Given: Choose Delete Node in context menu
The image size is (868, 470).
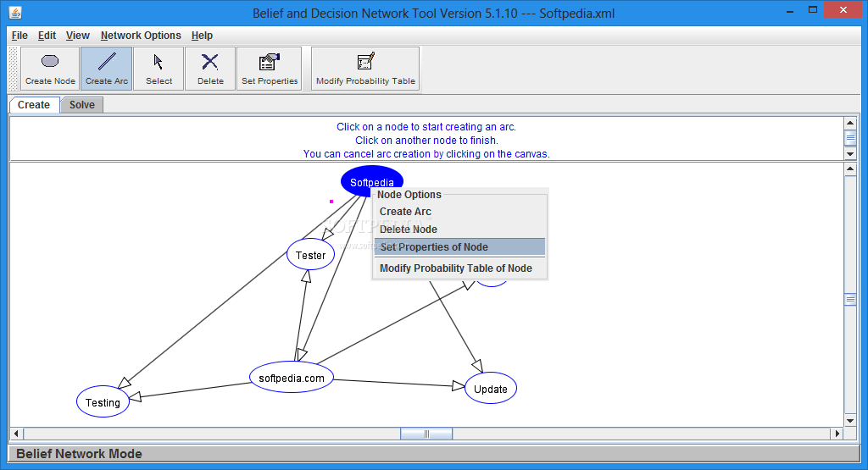Looking at the screenshot, I should [x=459, y=229].
